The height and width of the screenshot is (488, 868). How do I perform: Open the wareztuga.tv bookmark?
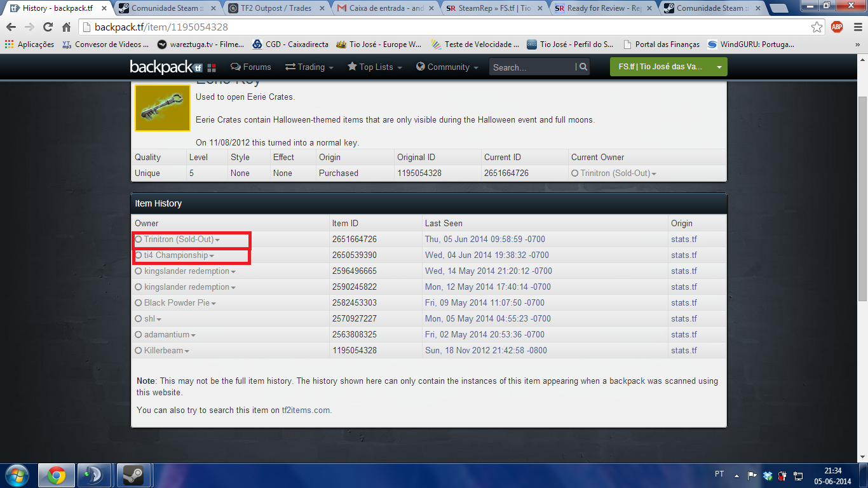pos(201,44)
